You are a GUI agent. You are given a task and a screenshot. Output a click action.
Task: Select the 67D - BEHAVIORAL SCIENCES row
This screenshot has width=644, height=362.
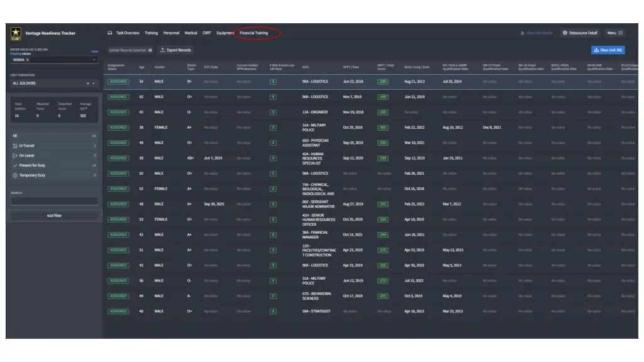370,296
